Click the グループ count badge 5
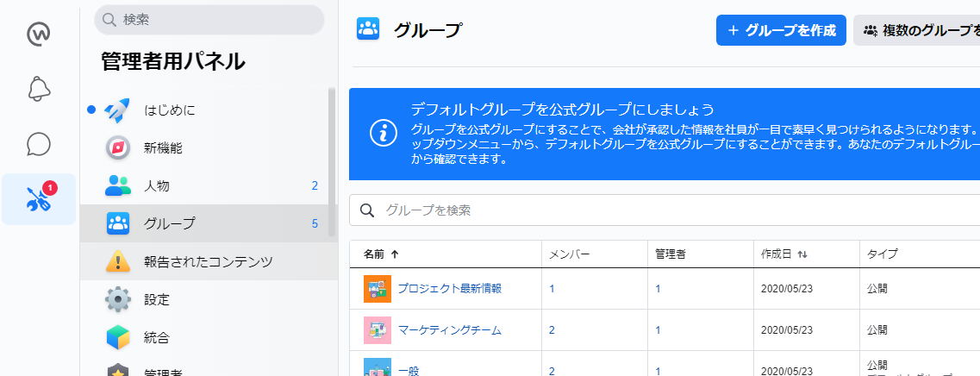The height and width of the screenshot is (376, 980). tap(315, 223)
